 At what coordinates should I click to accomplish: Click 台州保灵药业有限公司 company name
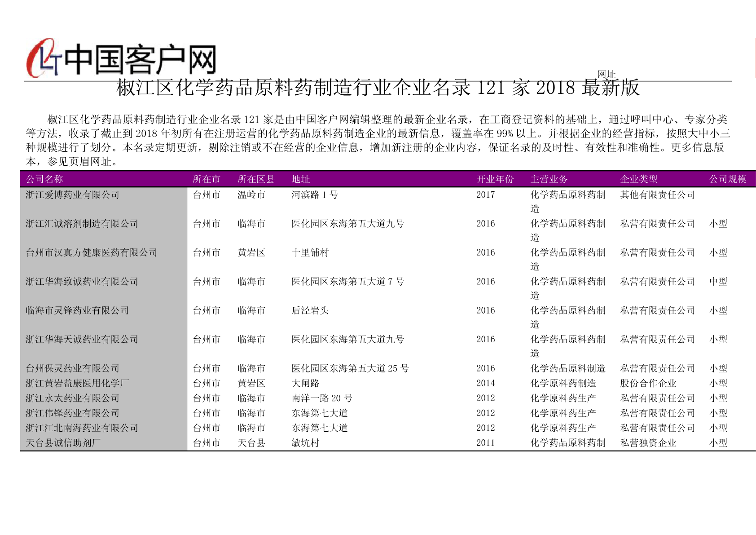tap(73, 368)
